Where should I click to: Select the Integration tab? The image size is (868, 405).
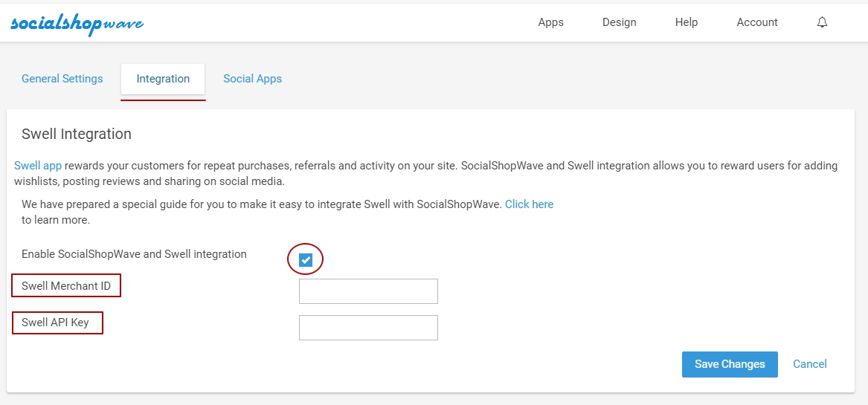pyautogui.click(x=163, y=79)
